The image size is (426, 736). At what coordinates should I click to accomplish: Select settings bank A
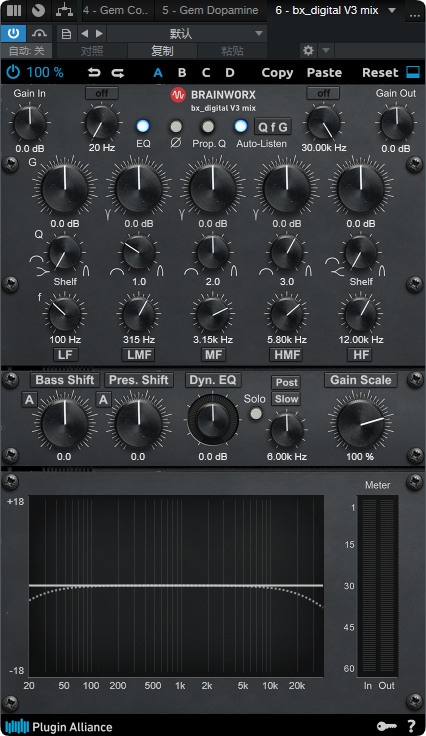(x=158, y=73)
